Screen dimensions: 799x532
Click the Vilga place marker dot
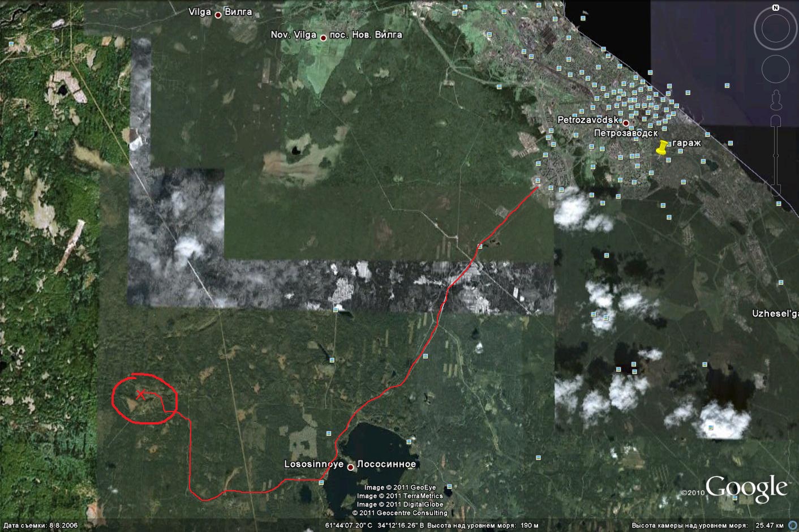pyautogui.click(x=218, y=15)
